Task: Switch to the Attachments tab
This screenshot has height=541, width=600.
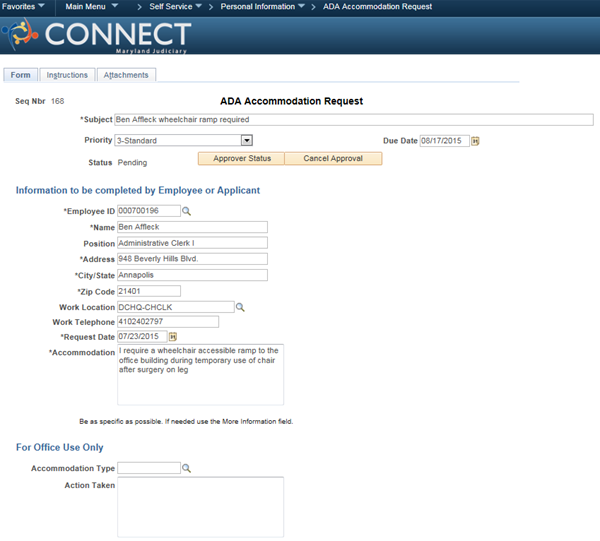Action: 126,75
